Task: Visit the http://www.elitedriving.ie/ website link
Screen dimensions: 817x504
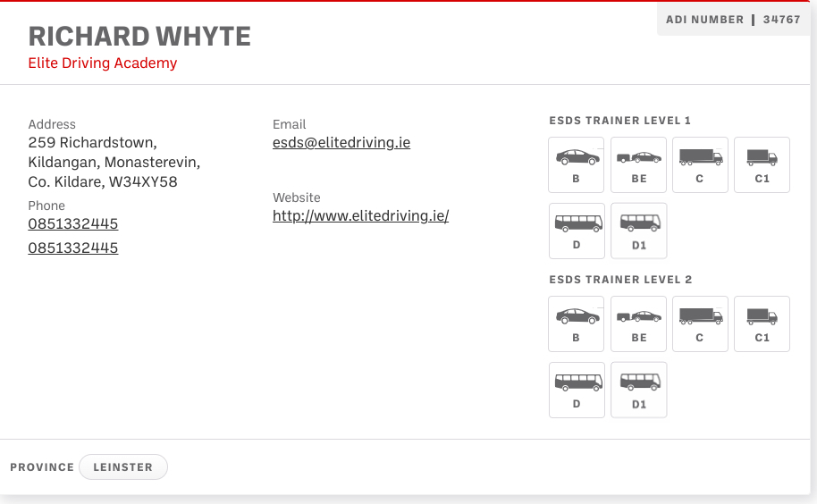Action: tap(360, 216)
